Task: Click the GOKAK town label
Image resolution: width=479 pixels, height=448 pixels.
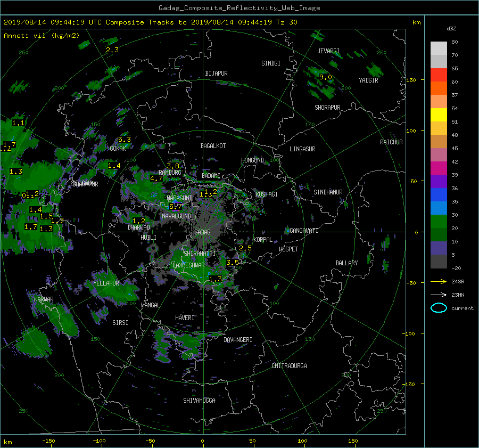Action: tap(118, 149)
